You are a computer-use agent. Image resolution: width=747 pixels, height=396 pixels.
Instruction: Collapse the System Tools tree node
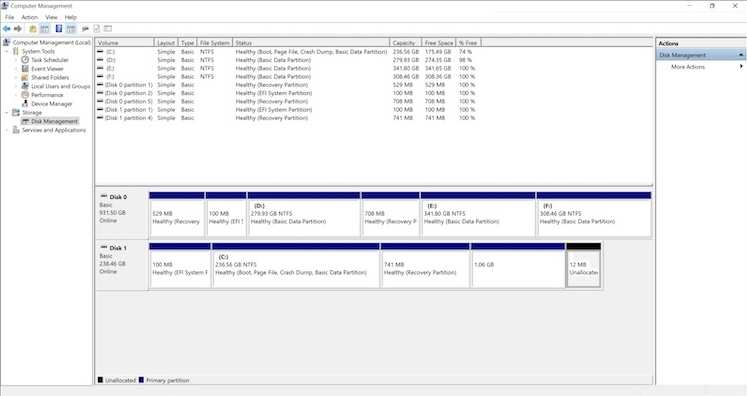(x=7, y=51)
